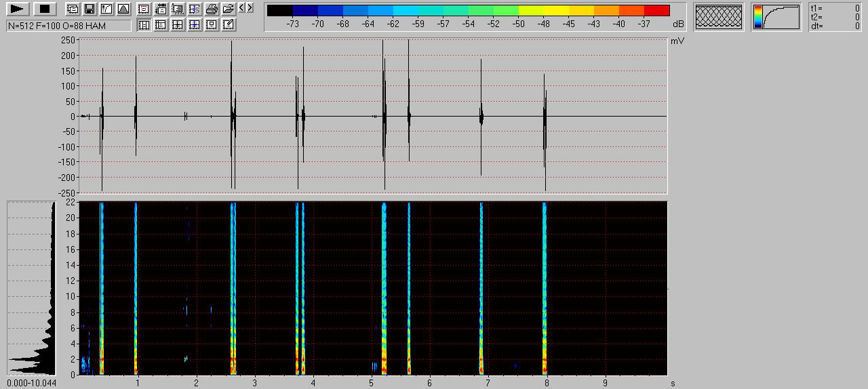The height and width of the screenshot is (389, 868).
Task: Toggle the pressed-in layout icon in second toolbar row
Action: 144,25
